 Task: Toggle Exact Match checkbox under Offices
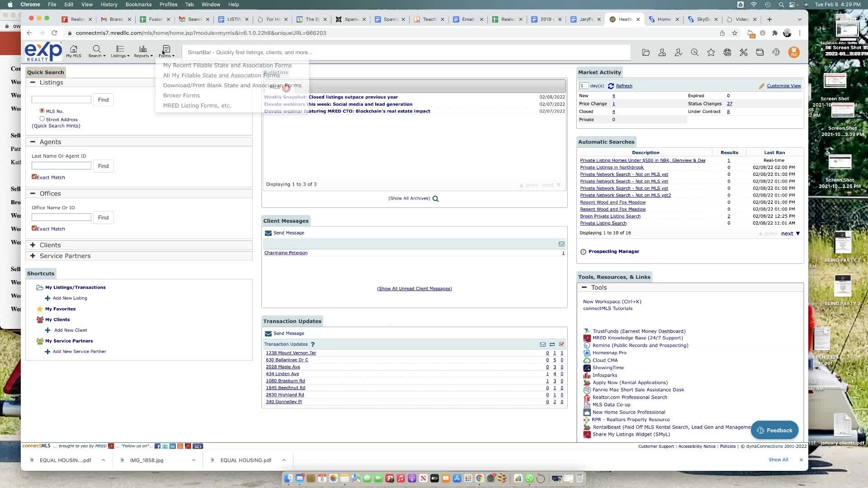pyautogui.click(x=34, y=228)
